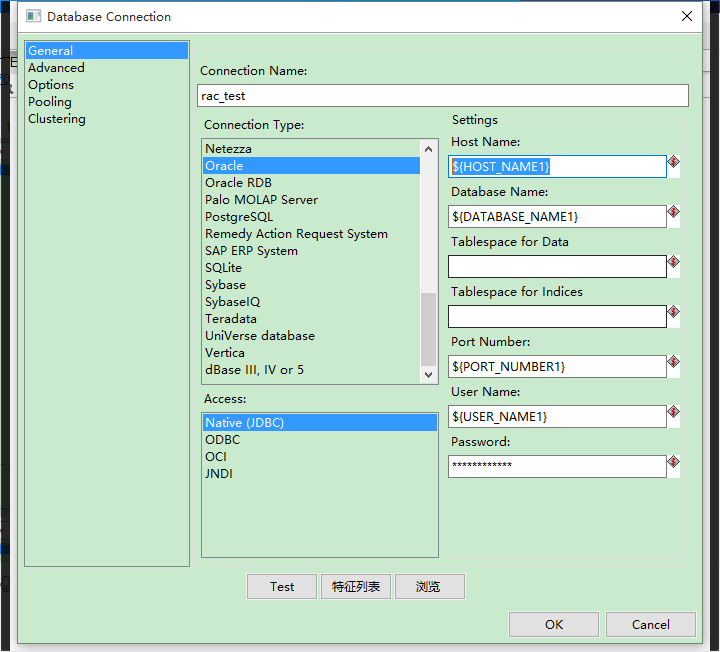This screenshot has height=652, width=720.
Task: Choose ODBC access method
Action: coord(320,439)
